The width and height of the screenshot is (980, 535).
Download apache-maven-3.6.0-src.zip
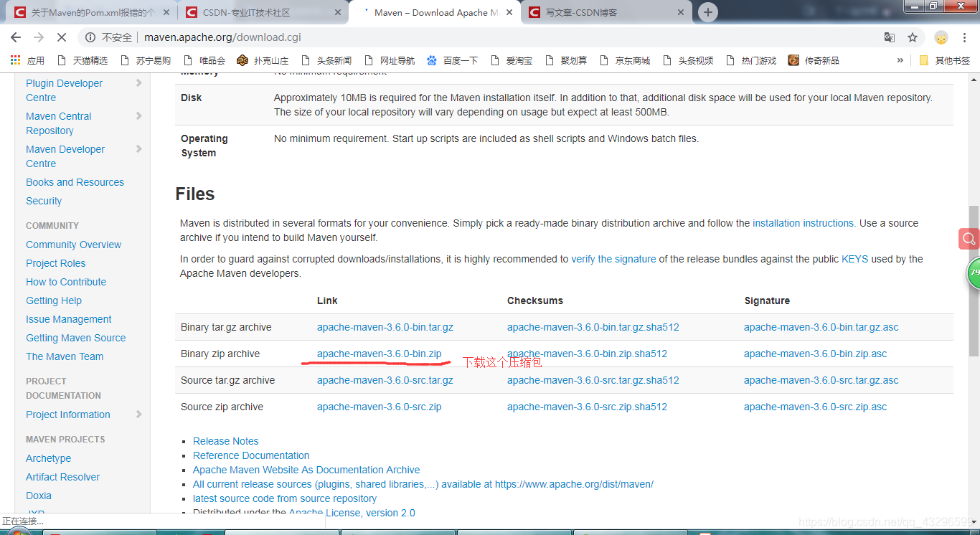(x=379, y=407)
